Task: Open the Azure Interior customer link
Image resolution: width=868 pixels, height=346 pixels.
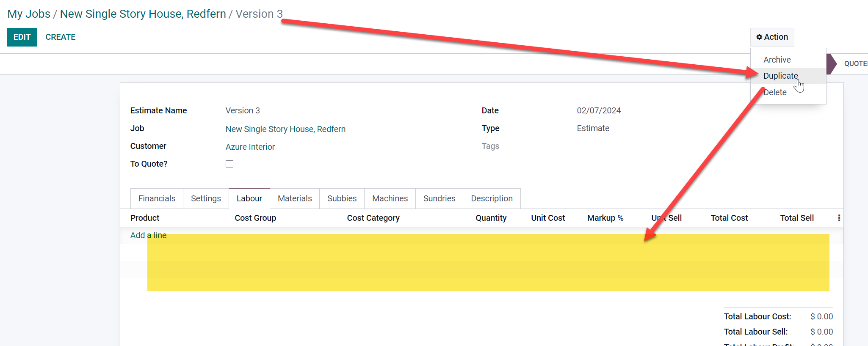Action: pos(250,147)
